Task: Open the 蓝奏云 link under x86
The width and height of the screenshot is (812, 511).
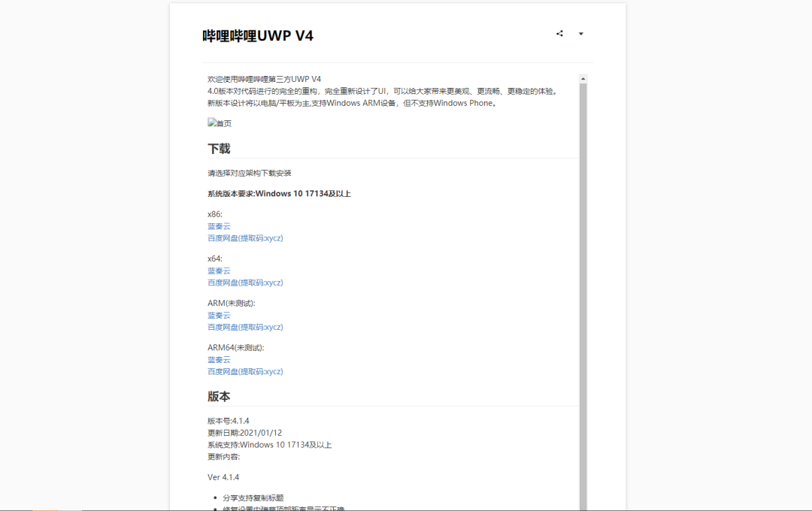Action: tap(218, 225)
